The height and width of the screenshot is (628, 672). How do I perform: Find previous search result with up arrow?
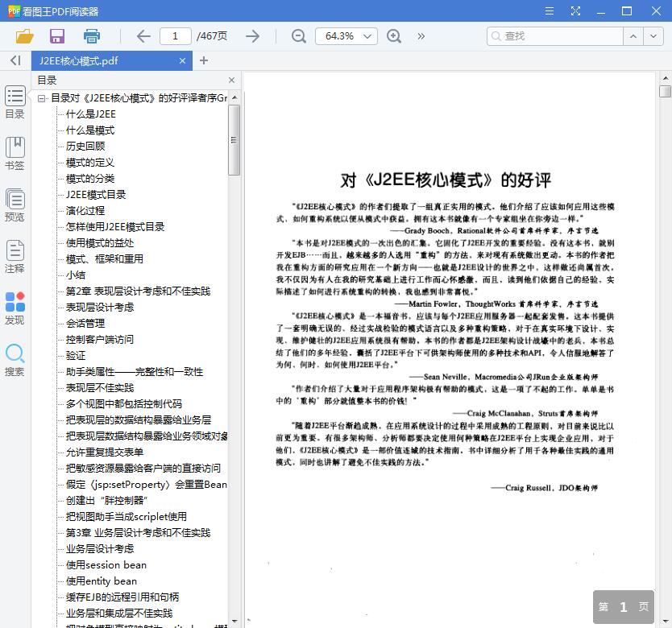pos(633,36)
